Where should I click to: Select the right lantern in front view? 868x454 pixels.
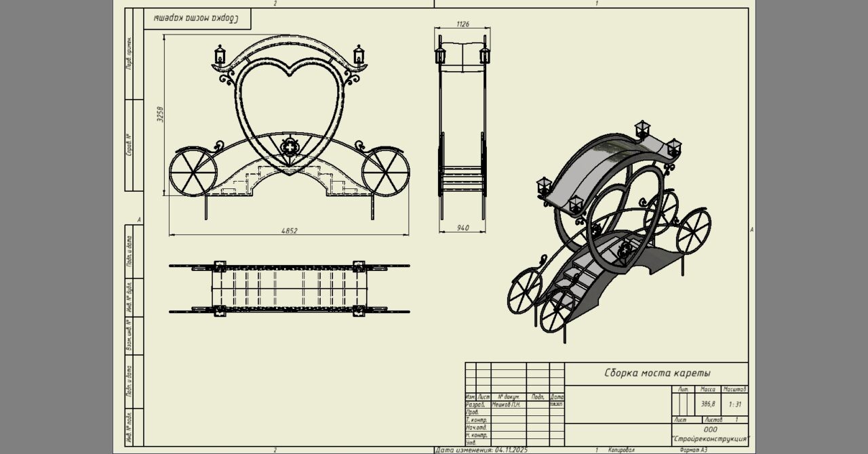pyautogui.click(x=359, y=54)
